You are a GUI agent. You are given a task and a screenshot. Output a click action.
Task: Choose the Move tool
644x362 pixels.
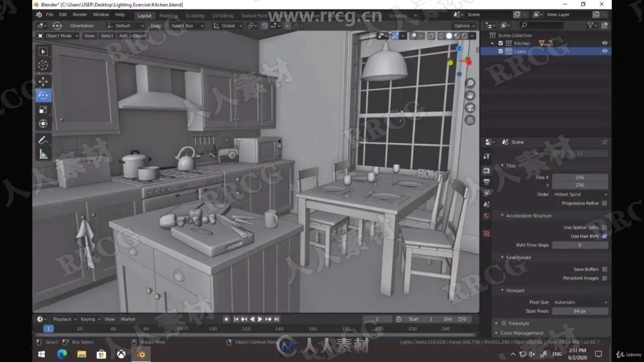coord(43,81)
